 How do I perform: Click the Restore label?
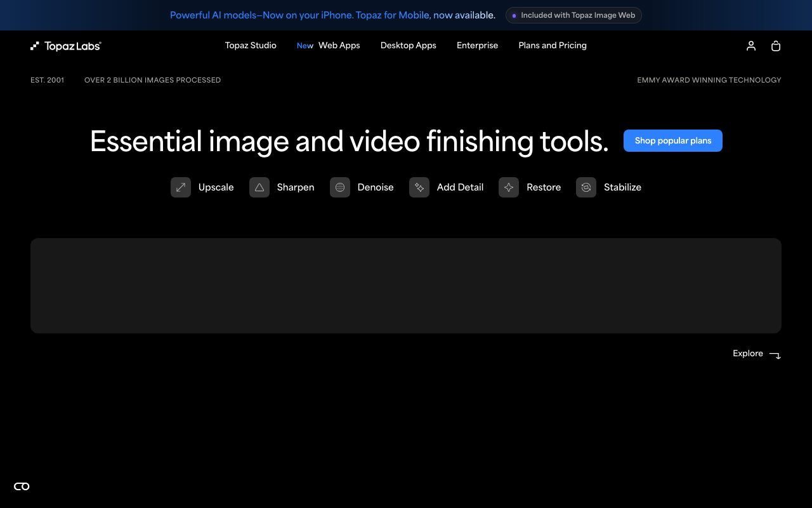(544, 187)
